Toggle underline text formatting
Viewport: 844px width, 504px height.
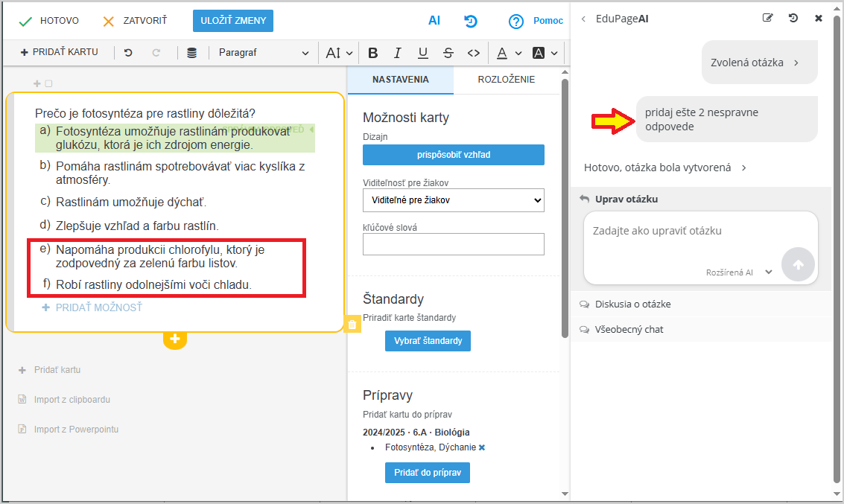coord(423,53)
